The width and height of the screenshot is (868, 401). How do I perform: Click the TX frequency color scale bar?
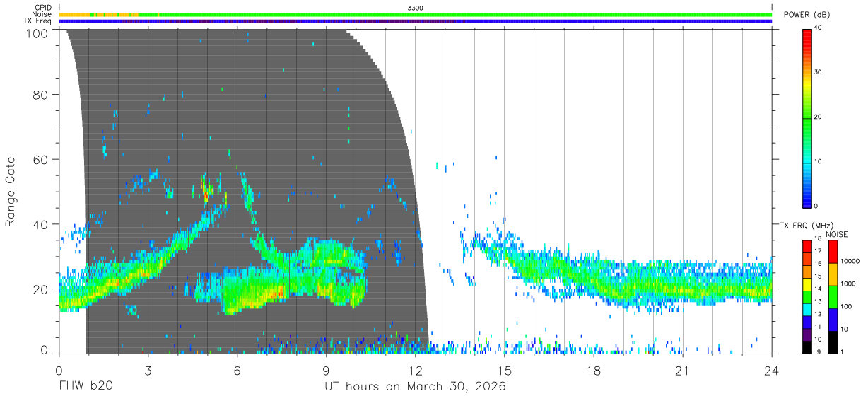click(x=807, y=296)
